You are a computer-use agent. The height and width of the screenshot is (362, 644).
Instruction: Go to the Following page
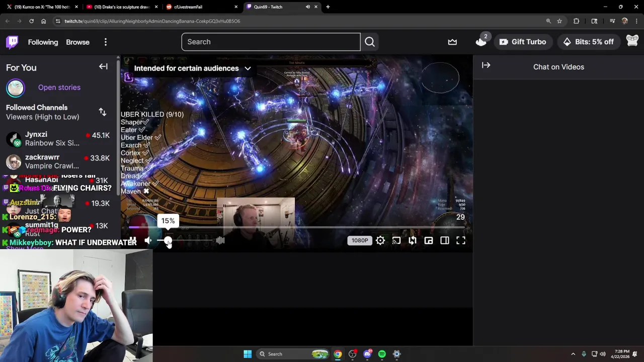click(x=43, y=42)
